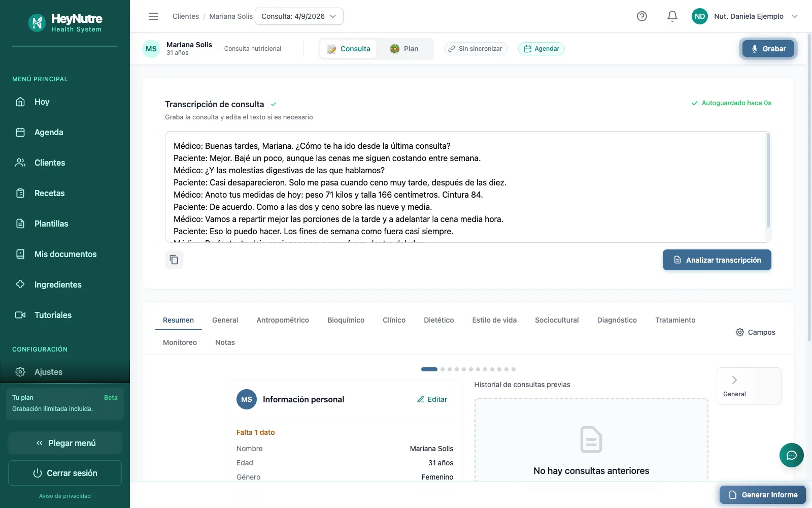
Task: Switch to the Consulta view
Action: click(x=349, y=49)
